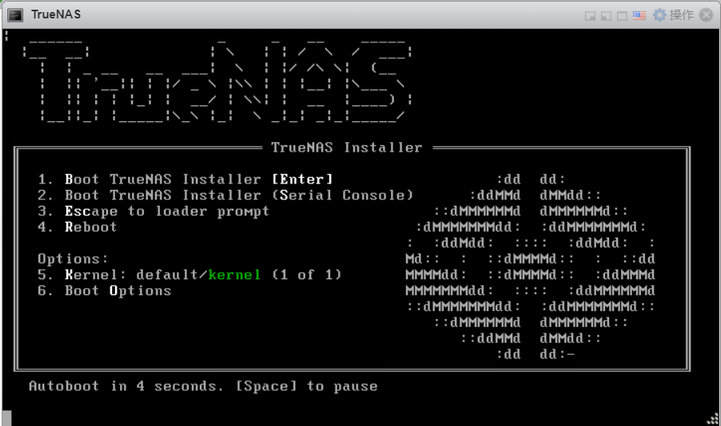Open the US flag keyboard layout selector
Image resolution: width=721 pixels, height=426 pixels.
(639, 16)
